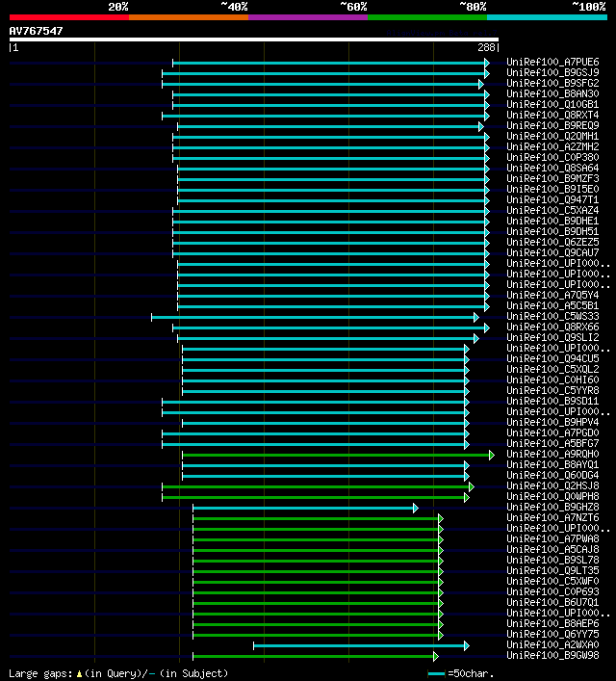The height and width of the screenshot is (681, 616).
Task: Select the query name AV767547
Action: coord(36,31)
